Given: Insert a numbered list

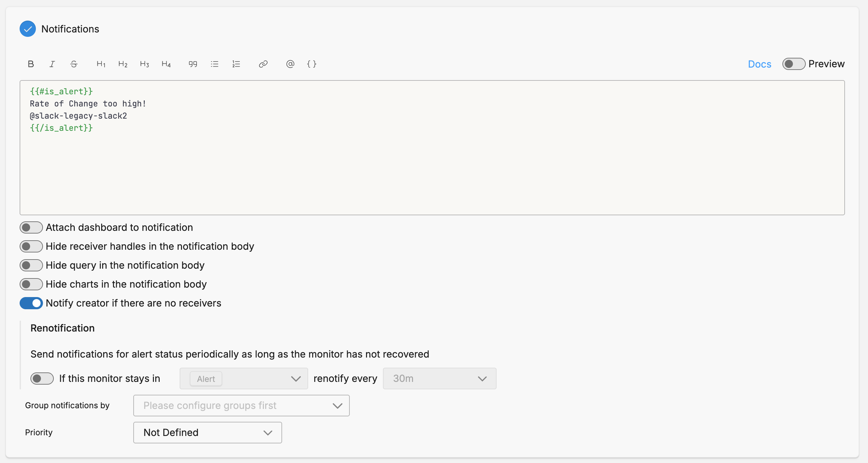Looking at the screenshot, I should tap(236, 64).
